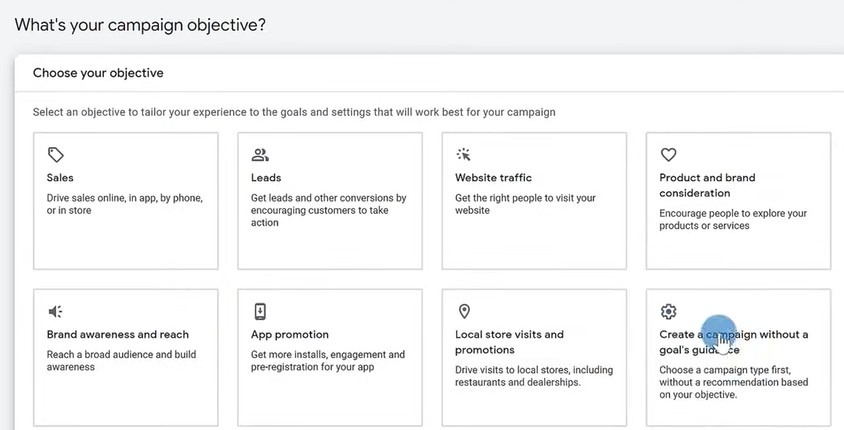The image size is (844, 430).
Task: Click the heart icon for brand consideration
Action: [669, 155]
